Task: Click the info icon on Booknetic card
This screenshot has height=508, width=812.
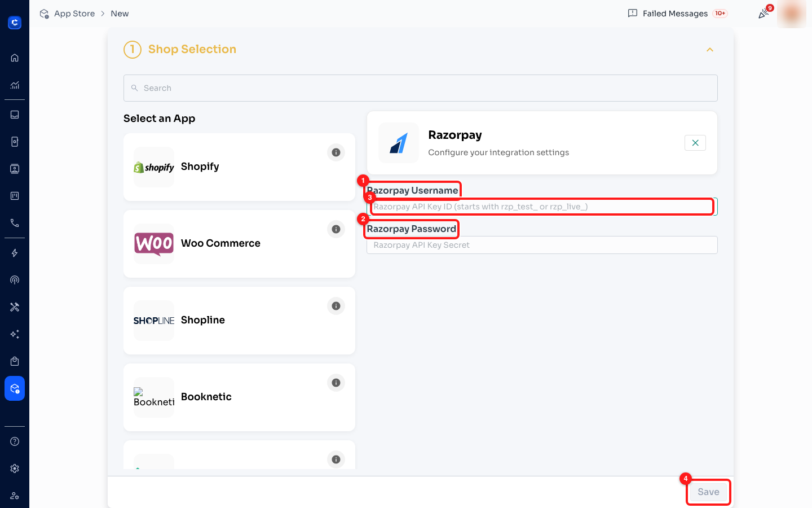Action: pos(336,383)
